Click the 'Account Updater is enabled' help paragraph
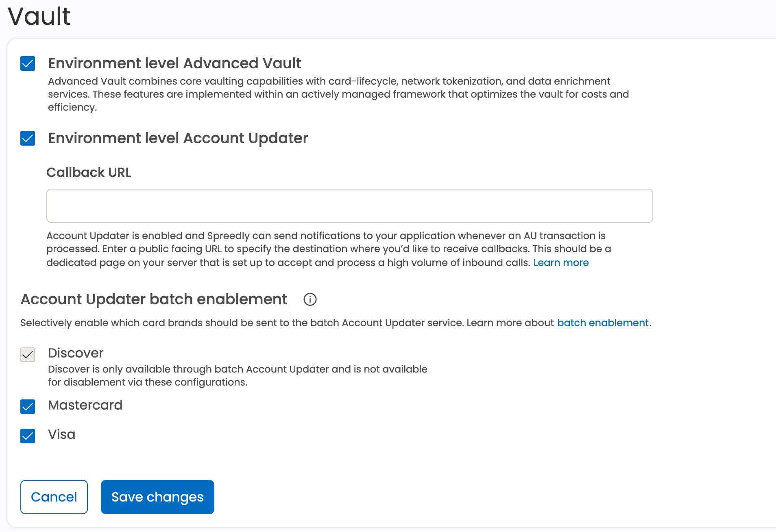Image resolution: width=776 pixels, height=532 pixels. (x=329, y=249)
